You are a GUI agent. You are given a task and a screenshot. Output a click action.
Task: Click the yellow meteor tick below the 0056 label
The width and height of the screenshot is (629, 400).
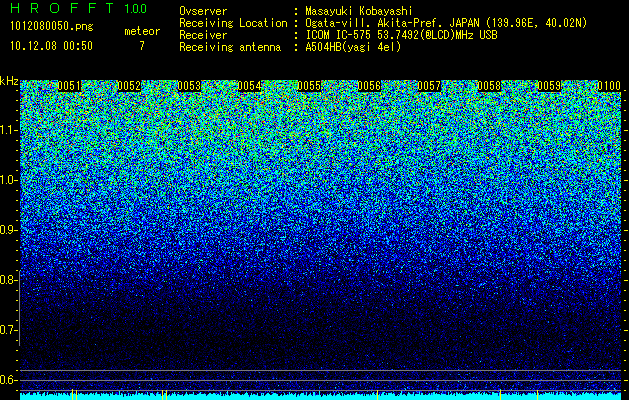377,394
